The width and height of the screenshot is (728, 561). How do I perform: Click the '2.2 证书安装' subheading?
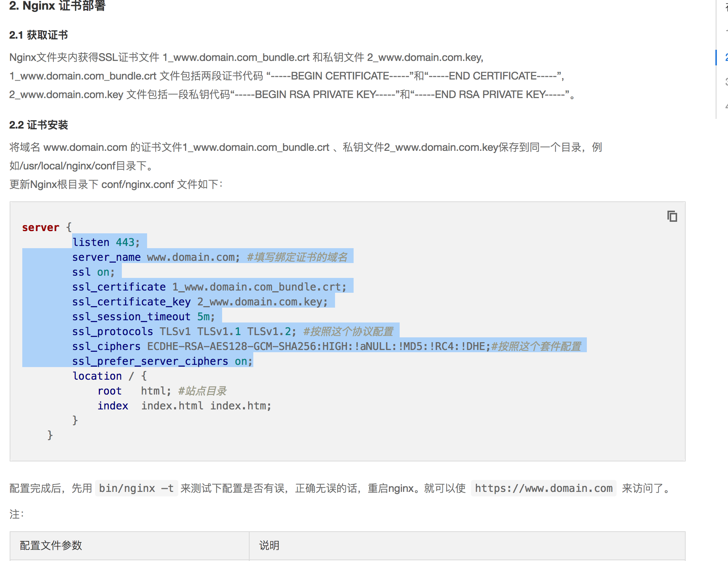(39, 125)
